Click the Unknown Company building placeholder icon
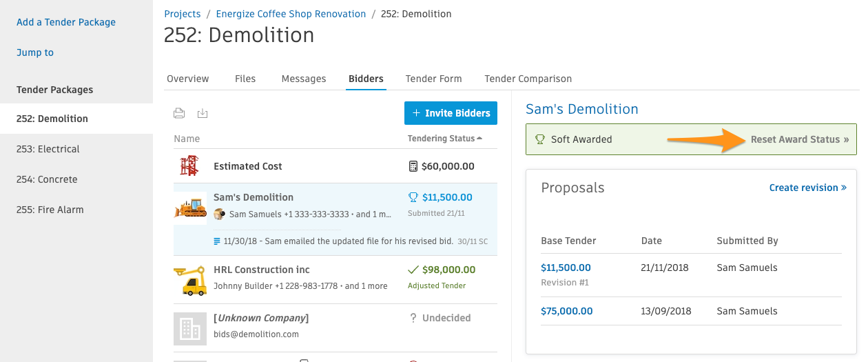The height and width of the screenshot is (362, 868). 190,328
